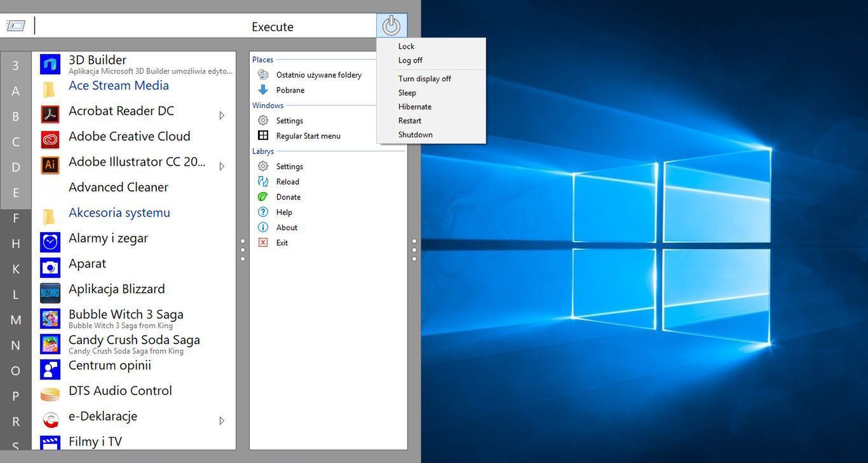Image resolution: width=868 pixels, height=463 pixels.
Task: Open the e-Deklaracje icon
Action: click(x=50, y=420)
